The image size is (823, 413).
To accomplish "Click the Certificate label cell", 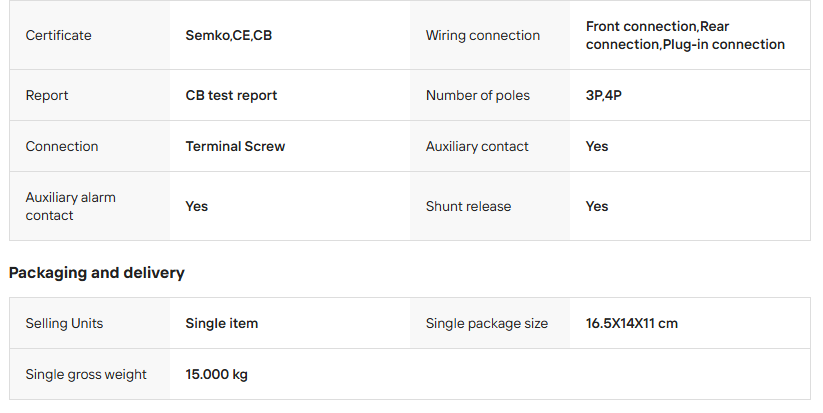I will [x=58, y=36].
